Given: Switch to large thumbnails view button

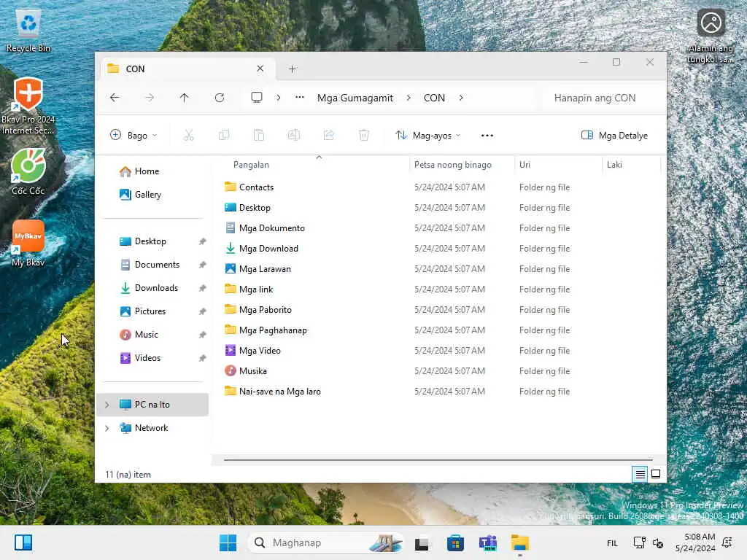Looking at the screenshot, I should 656,474.
